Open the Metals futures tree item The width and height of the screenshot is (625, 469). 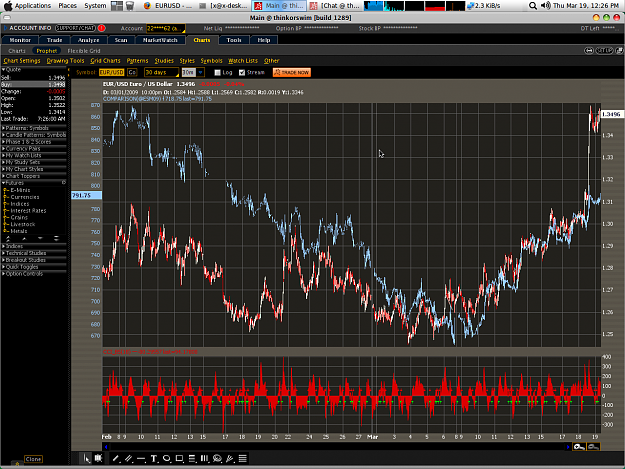click(19, 231)
